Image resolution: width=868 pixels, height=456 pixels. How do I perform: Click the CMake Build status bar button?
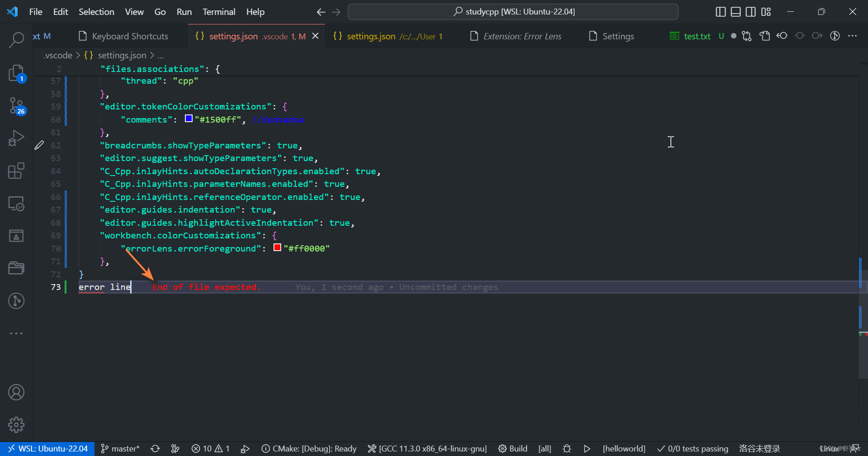(513, 449)
